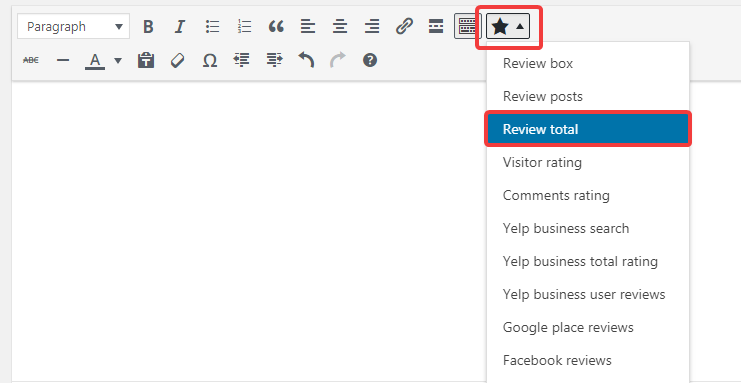Image resolution: width=741 pixels, height=383 pixels.
Task: Increase the indent
Action: [274, 61]
